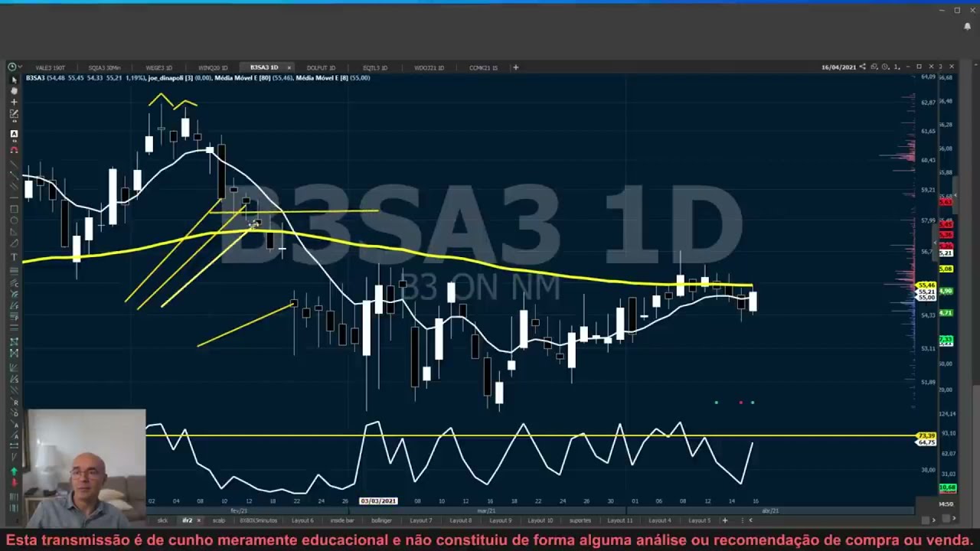This screenshot has height=551, width=980.
Task: Add a new chart tab with plus icon
Action: 515,67
